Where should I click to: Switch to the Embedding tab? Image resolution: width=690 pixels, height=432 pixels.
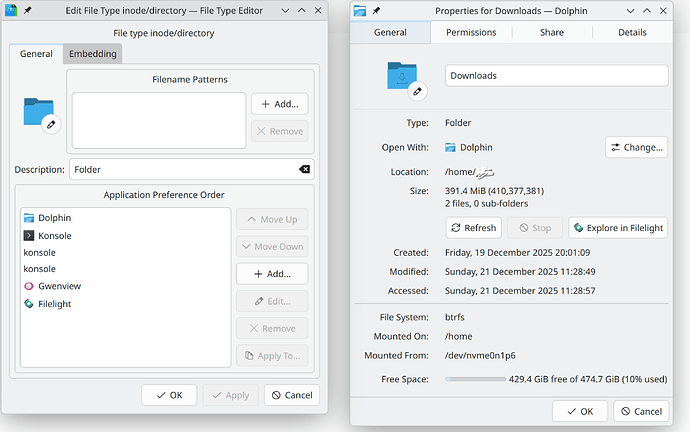coord(91,54)
